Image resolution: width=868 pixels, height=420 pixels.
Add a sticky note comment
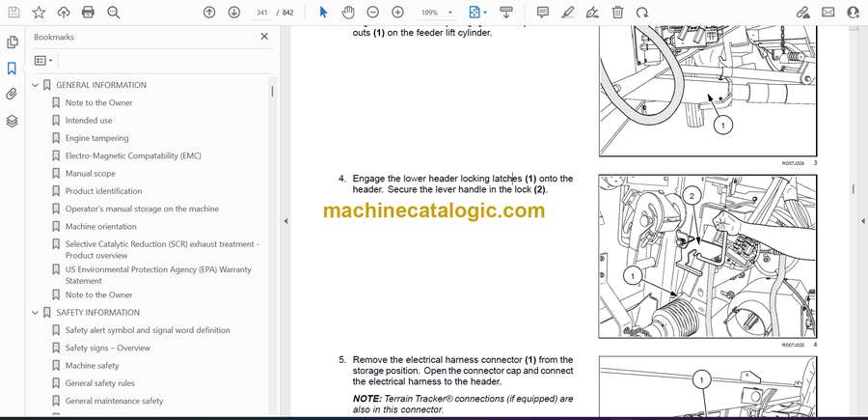point(543,13)
